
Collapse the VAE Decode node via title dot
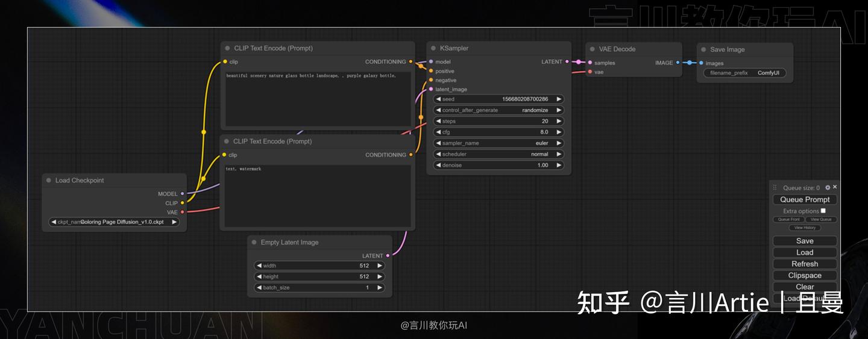pyautogui.click(x=593, y=49)
